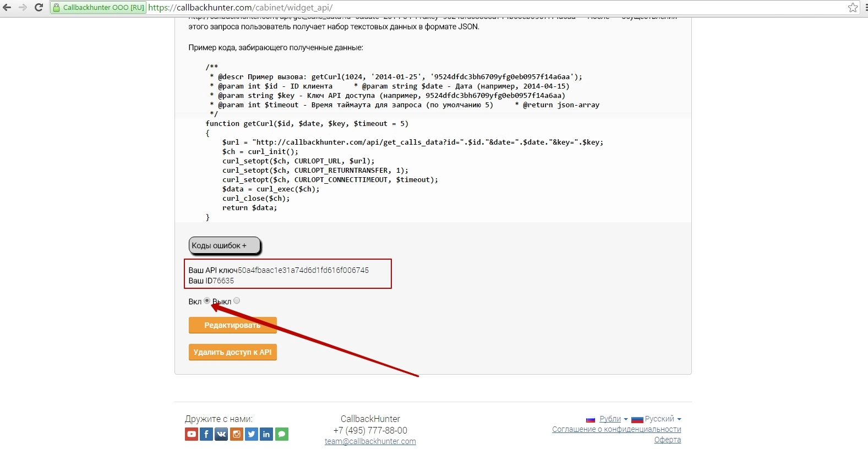Click the browser Back arrow

[x=7, y=8]
